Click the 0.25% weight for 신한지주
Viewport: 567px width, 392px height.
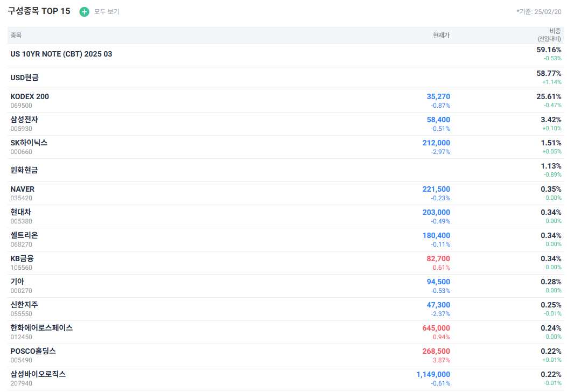click(x=551, y=305)
